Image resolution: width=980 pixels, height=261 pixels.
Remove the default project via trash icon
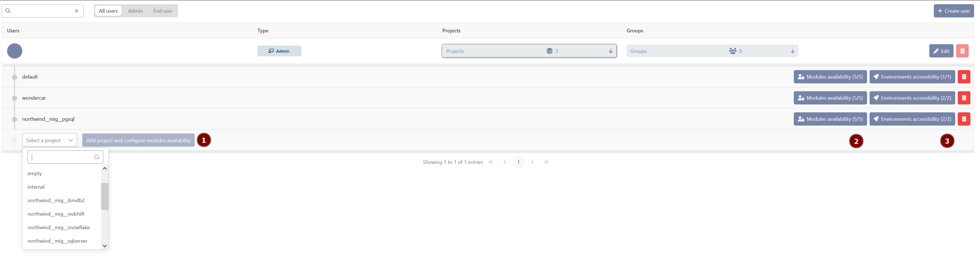pos(964,77)
